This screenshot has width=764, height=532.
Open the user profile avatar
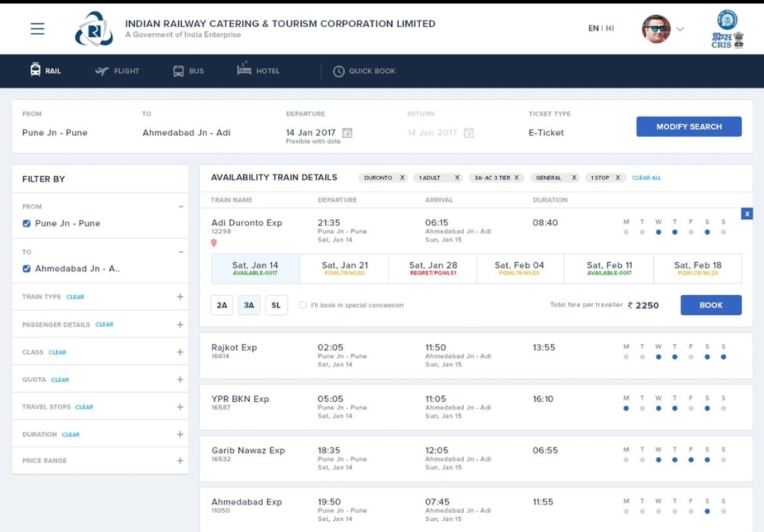[x=656, y=29]
